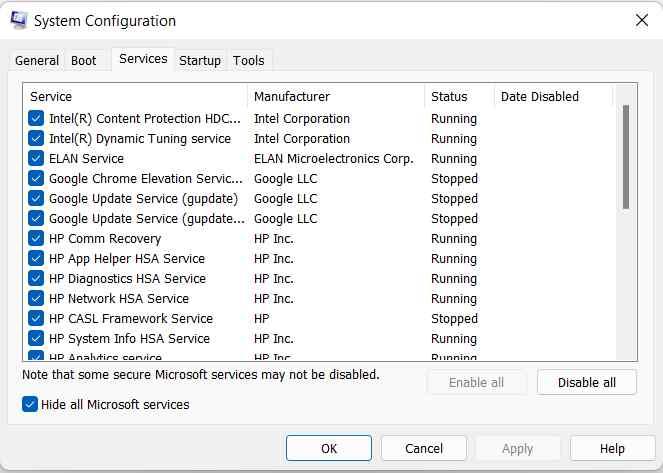
Task: Select HP System Info HSA Service name
Action: 129,339
